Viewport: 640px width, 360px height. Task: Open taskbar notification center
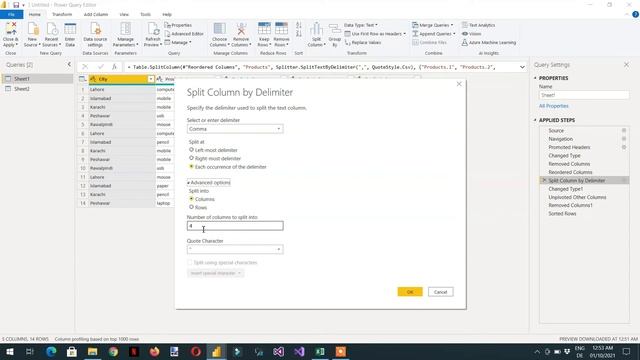click(x=626, y=351)
